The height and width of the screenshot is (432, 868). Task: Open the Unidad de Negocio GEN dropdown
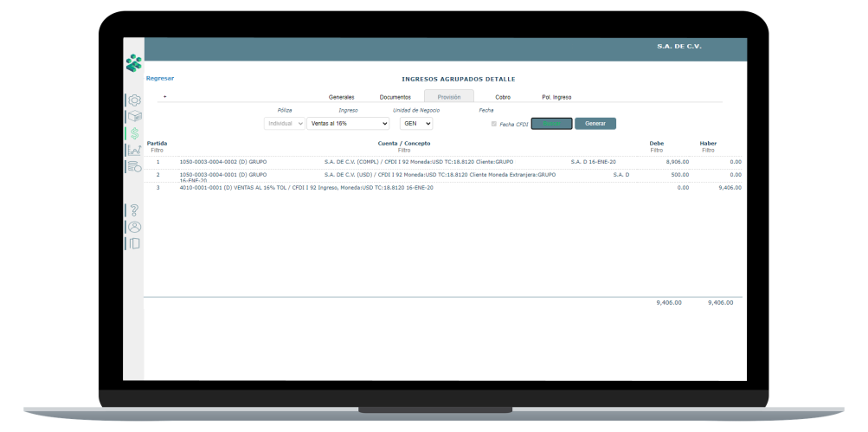[x=416, y=124]
